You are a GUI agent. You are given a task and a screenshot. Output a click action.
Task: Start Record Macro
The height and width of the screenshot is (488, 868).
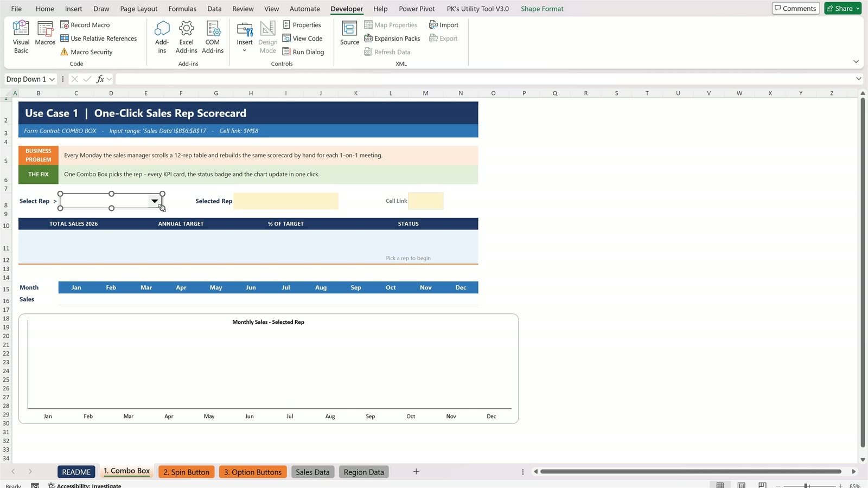coord(85,25)
